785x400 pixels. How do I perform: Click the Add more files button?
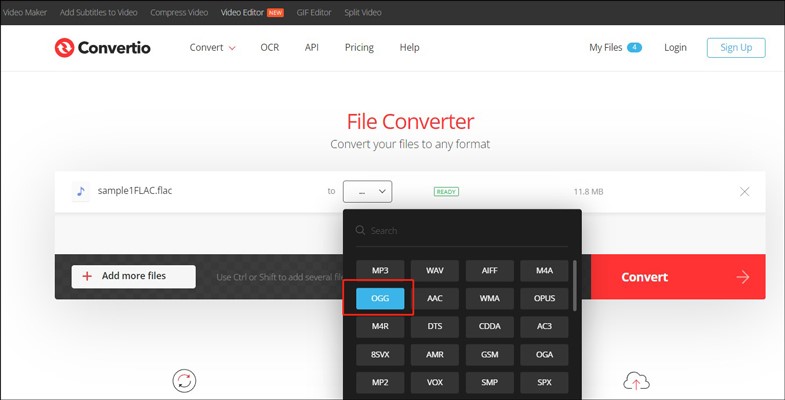(134, 276)
